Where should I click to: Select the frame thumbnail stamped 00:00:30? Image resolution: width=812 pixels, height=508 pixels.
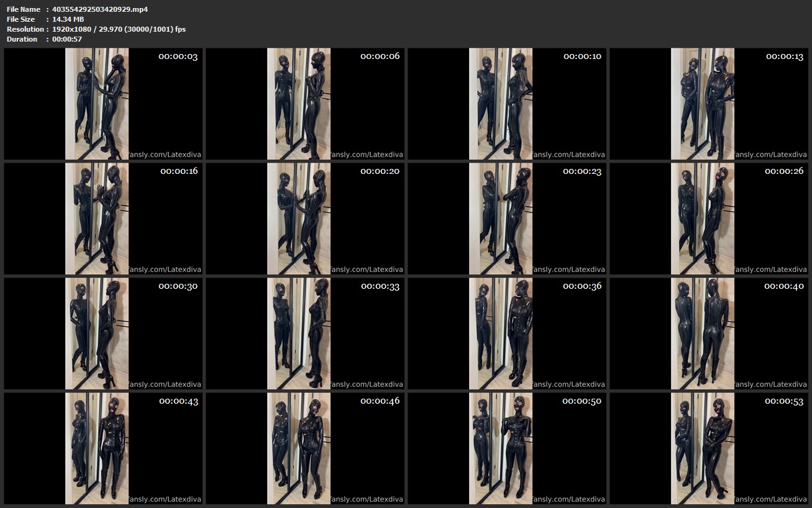(x=103, y=333)
